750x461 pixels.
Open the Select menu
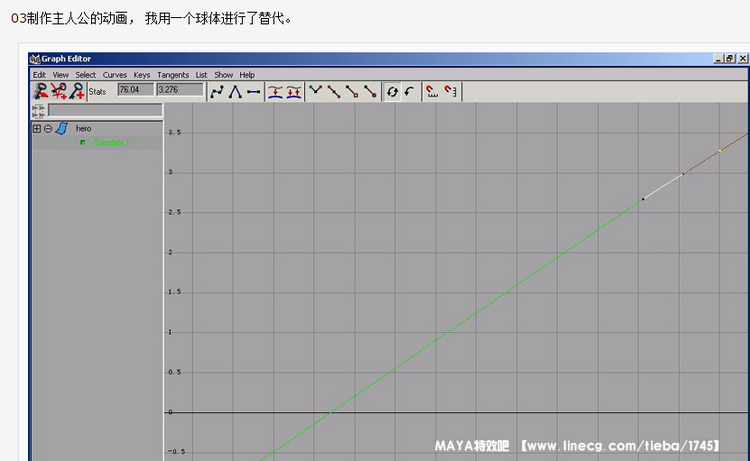tap(86, 75)
